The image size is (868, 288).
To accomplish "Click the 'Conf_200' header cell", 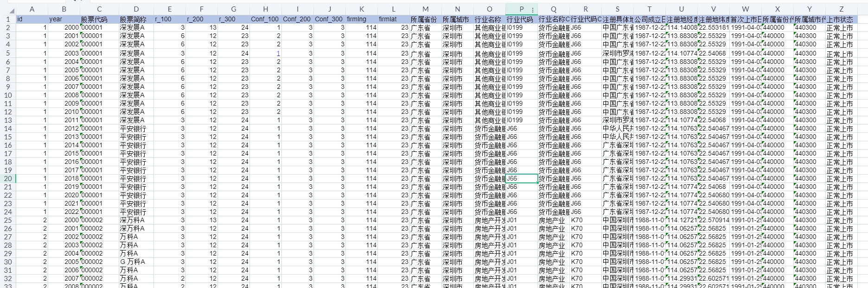I will click(297, 19).
